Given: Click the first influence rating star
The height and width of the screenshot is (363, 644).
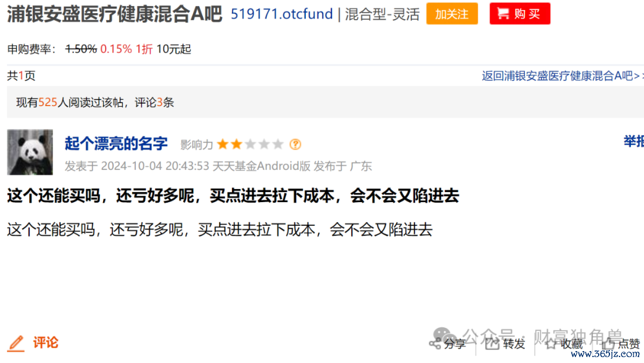Looking at the screenshot, I should point(222,144).
